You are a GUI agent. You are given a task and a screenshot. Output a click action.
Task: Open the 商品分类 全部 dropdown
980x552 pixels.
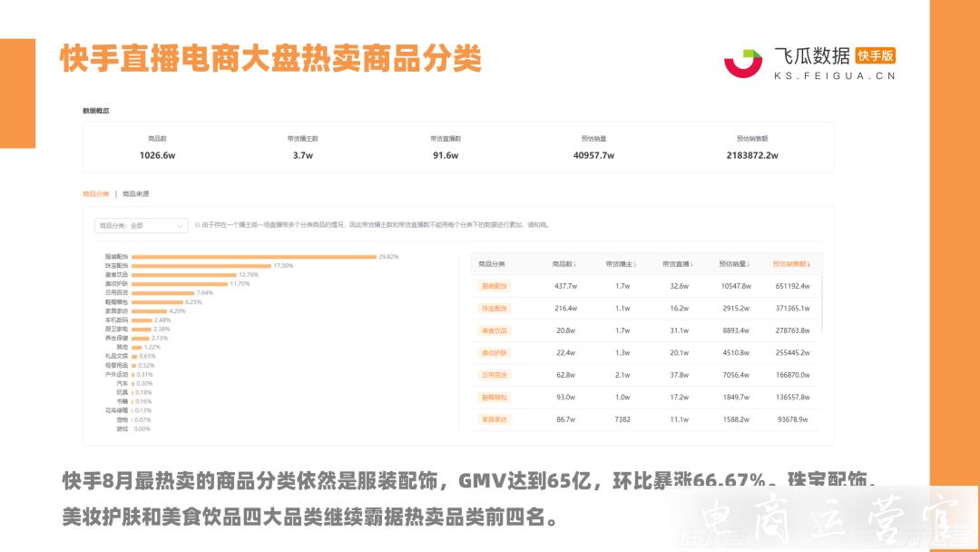(142, 226)
